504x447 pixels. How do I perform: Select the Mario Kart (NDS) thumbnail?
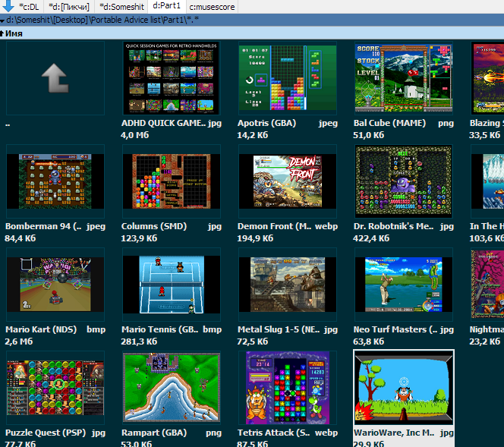tap(55, 285)
